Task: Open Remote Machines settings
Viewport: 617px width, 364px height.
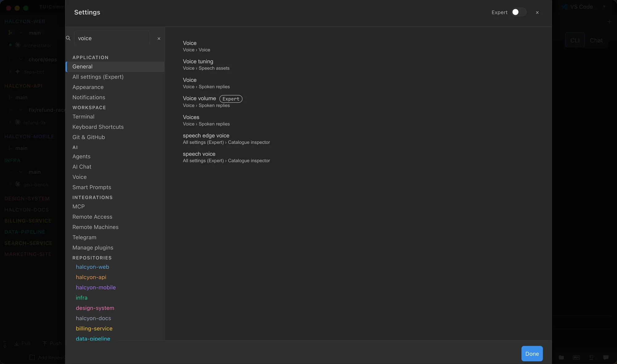Action: click(x=115, y=227)
